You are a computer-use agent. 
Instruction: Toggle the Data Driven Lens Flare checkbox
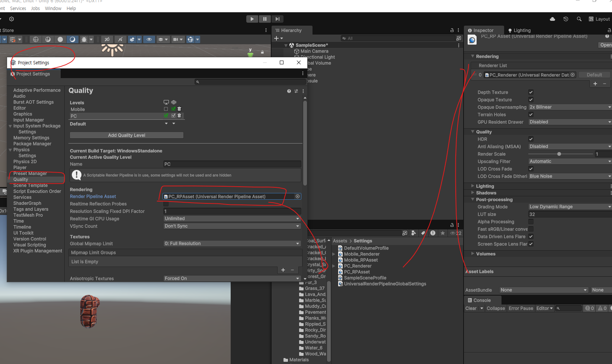531,236
